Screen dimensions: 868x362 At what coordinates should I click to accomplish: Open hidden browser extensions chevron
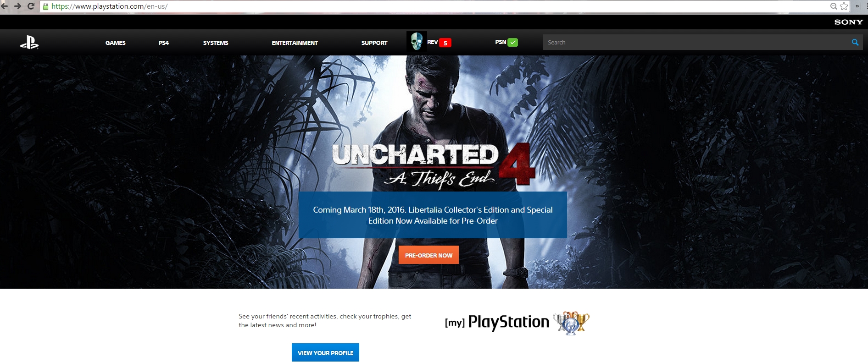[x=857, y=6]
